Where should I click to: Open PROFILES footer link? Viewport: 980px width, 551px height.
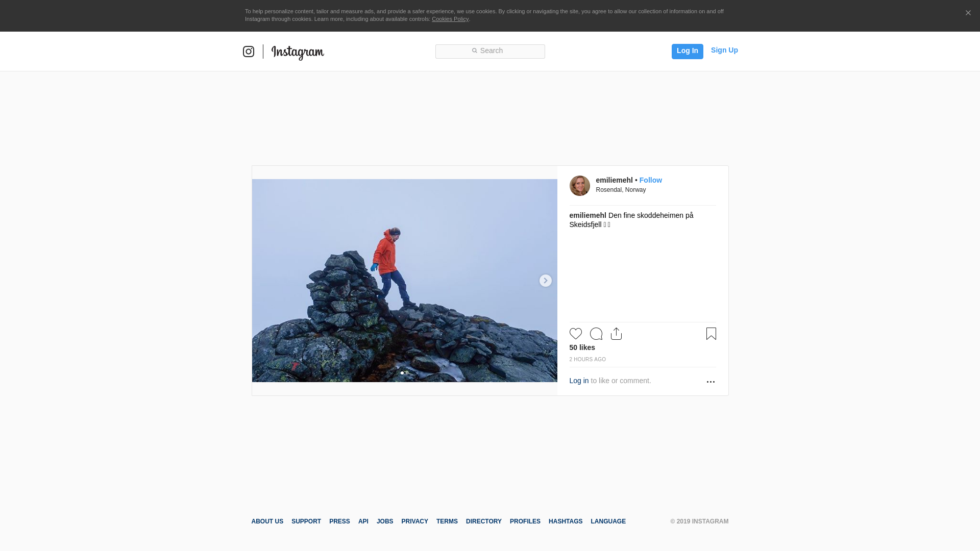[x=525, y=521]
